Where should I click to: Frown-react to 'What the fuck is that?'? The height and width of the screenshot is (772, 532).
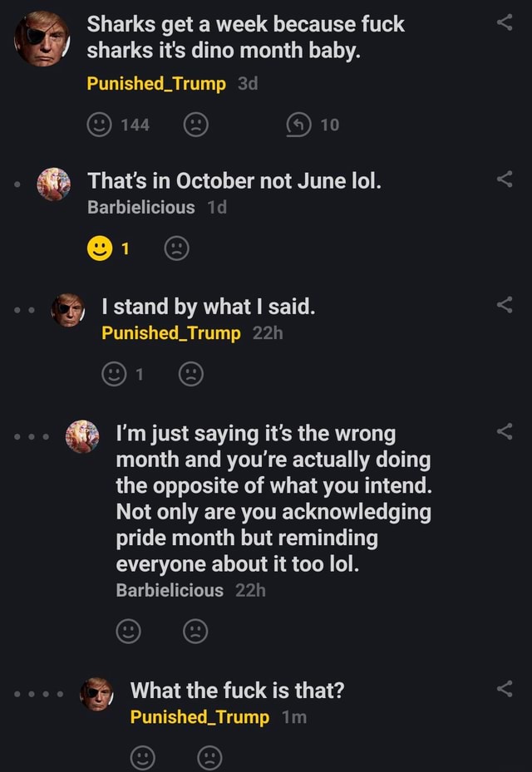[x=209, y=758]
